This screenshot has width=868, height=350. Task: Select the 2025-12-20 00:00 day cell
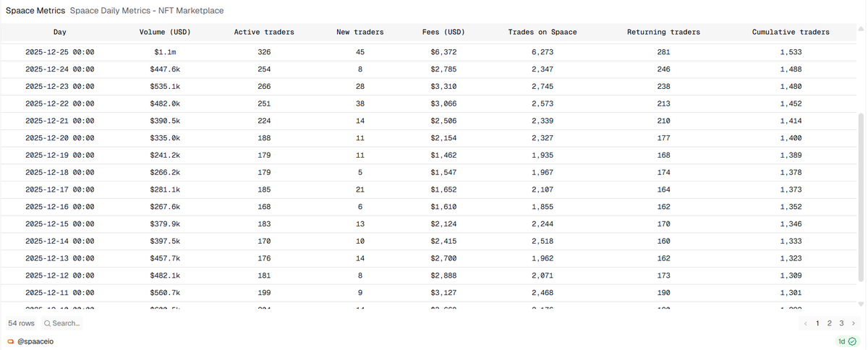point(59,138)
